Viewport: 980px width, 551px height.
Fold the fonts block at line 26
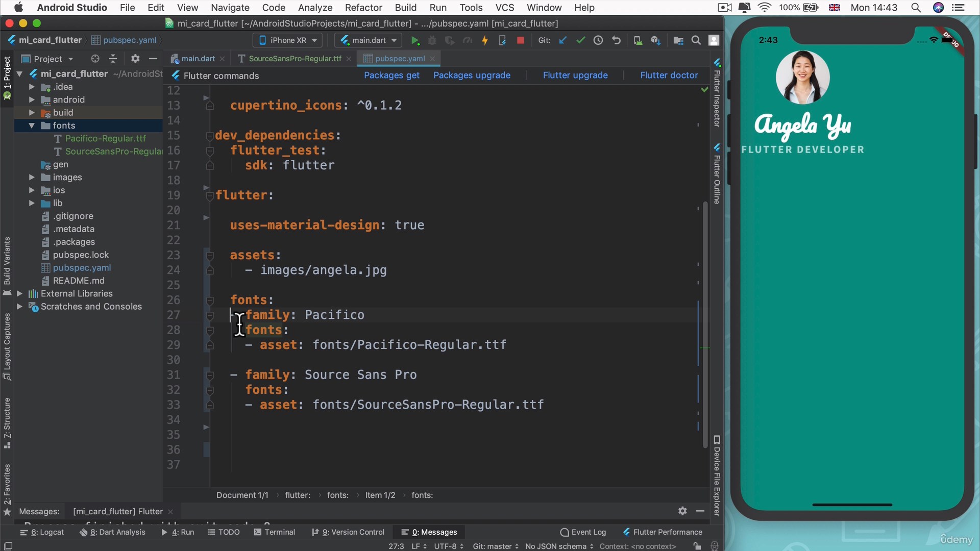coord(210,300)
